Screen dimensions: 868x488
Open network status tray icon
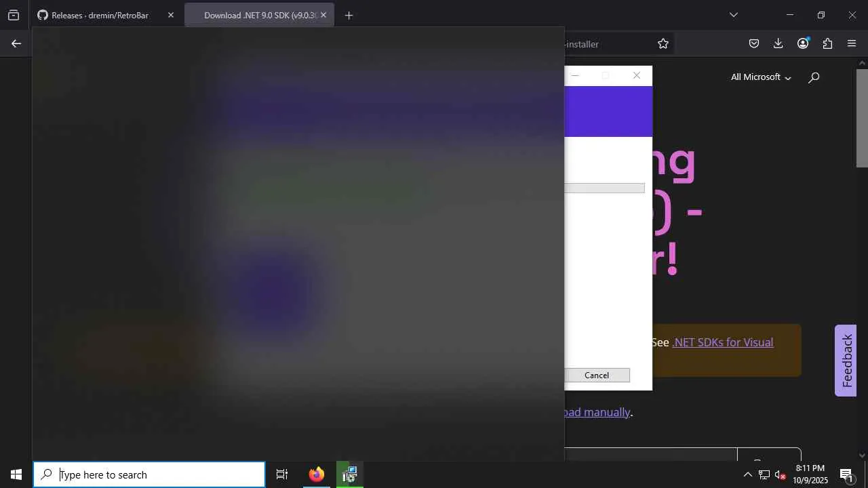pyautogui.click(x=764, y=474)
